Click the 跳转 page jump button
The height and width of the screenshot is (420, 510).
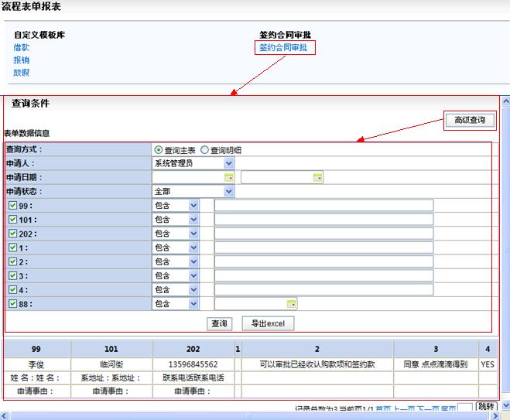click(486, 407)
